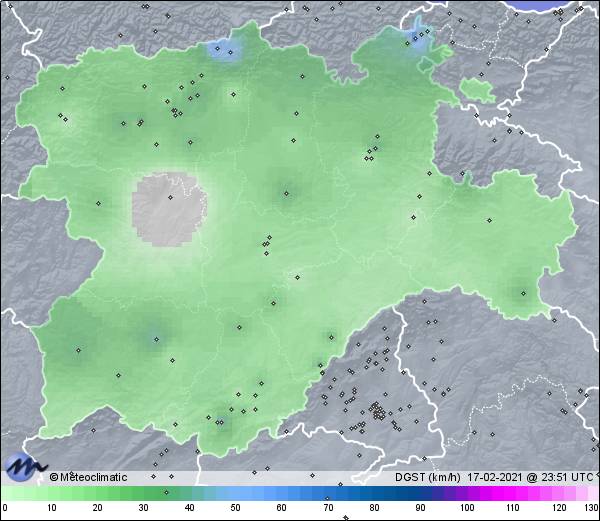Viewport: 600px width, 521px height.
Task: Click the scale label 70
Action: (x=328, y=508)
